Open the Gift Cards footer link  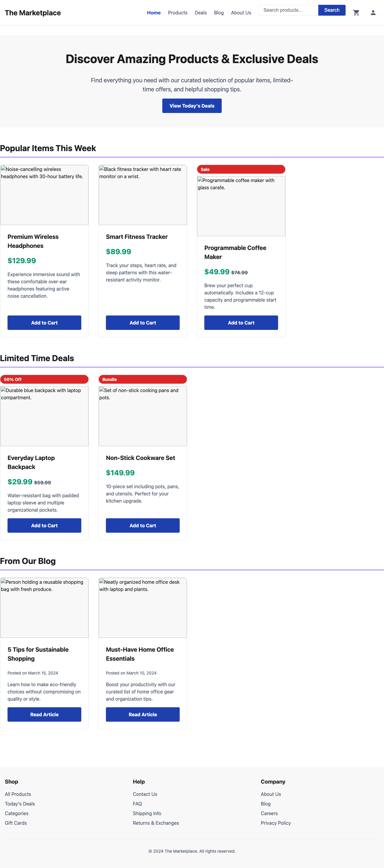pyautogui.click(x=16, y=823)
